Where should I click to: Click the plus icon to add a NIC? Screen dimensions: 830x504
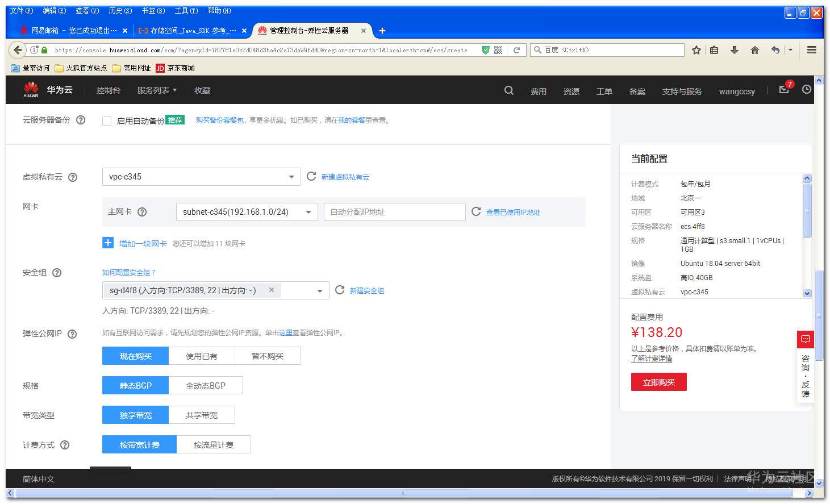(108, 243)
